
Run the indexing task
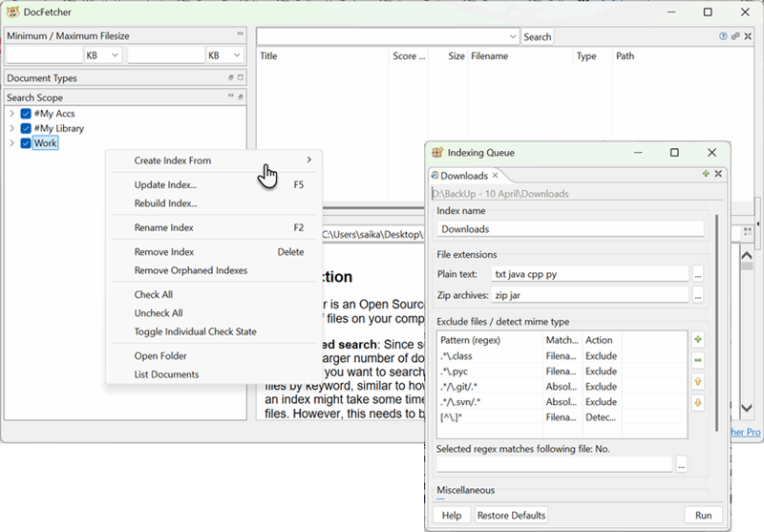[x=703, y=516]
